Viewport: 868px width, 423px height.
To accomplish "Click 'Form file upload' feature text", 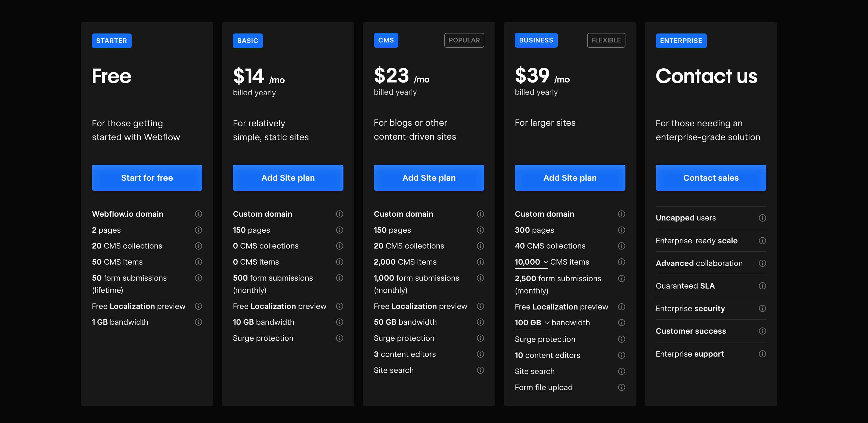I will [x=544, y=388].
